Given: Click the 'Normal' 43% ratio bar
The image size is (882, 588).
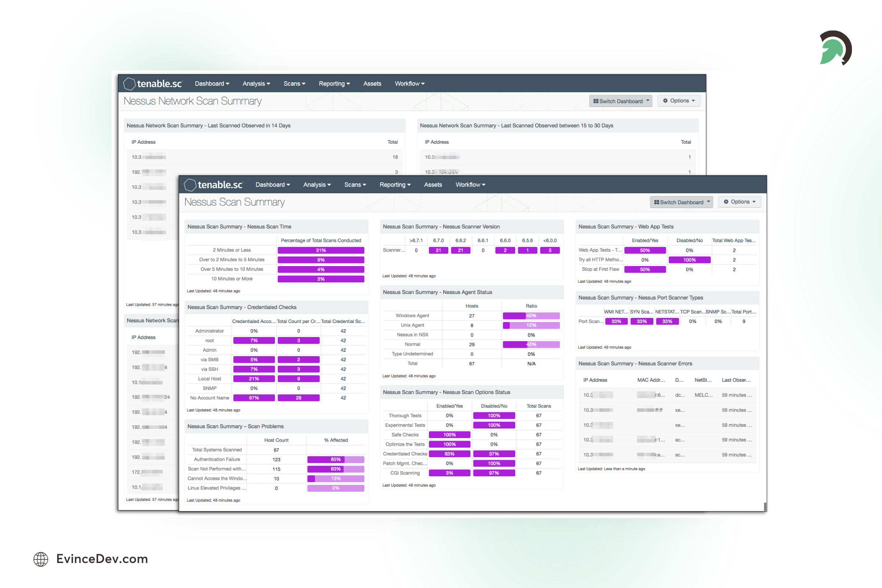Looking at the screenshot, I should pos(531,345).
